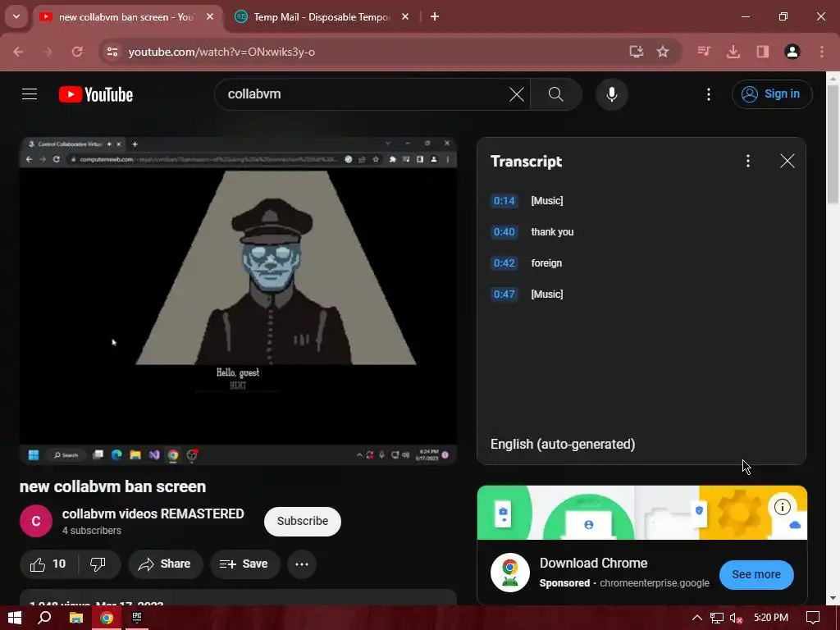Open Windows Start menu
The image size is (840, 630).
pyautogui.click(x=15, y=618)
